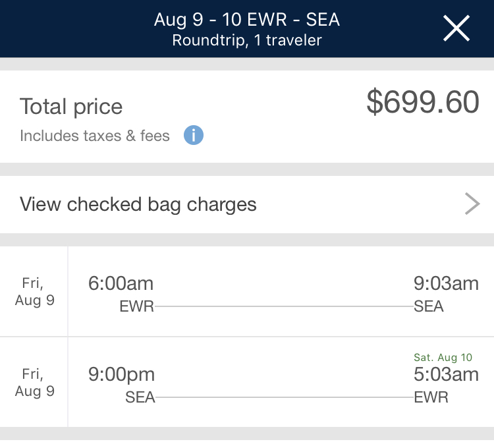Tap the SEA origin code on return flight
Image resolution: width=494 pixels, height=448 pixels.
140,397
